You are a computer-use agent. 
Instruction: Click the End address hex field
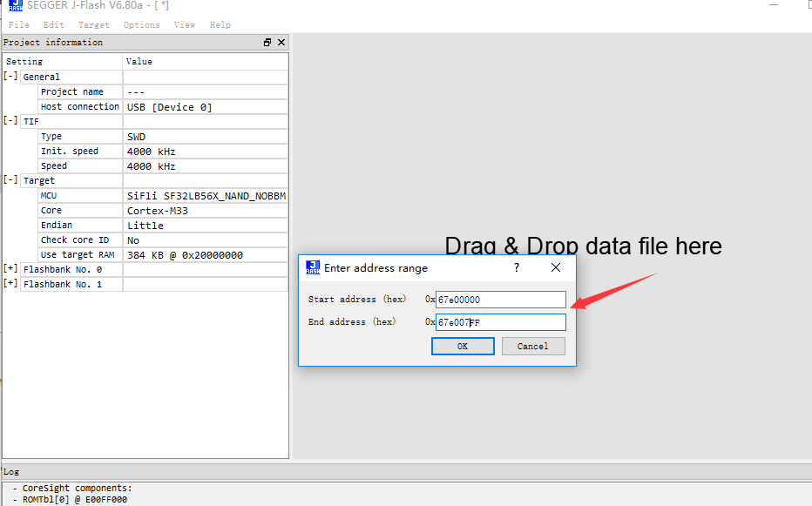(501, 322)
